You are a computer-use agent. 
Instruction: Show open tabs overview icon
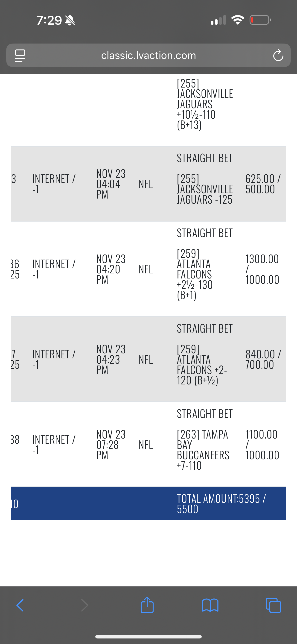(x=273, y=605)
